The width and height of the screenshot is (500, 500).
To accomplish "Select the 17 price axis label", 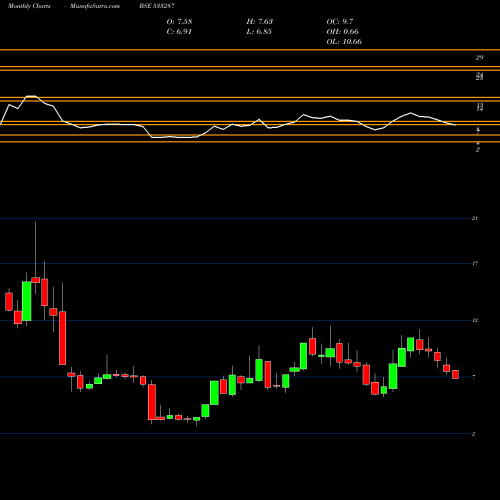I will pos(475,263).
